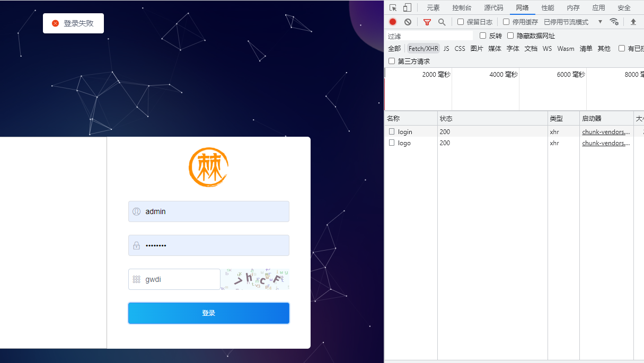Image resolution: width=644 pixels, height=363 pixels.
Task: Open the 控制台 tab
Action: 462,7
